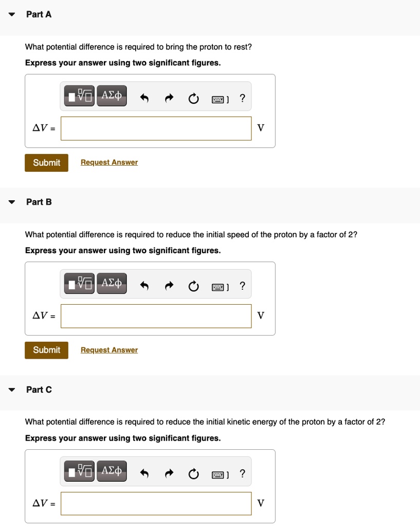
Task: Click the undo arrow in Part C editor
Action: point(144,472)
